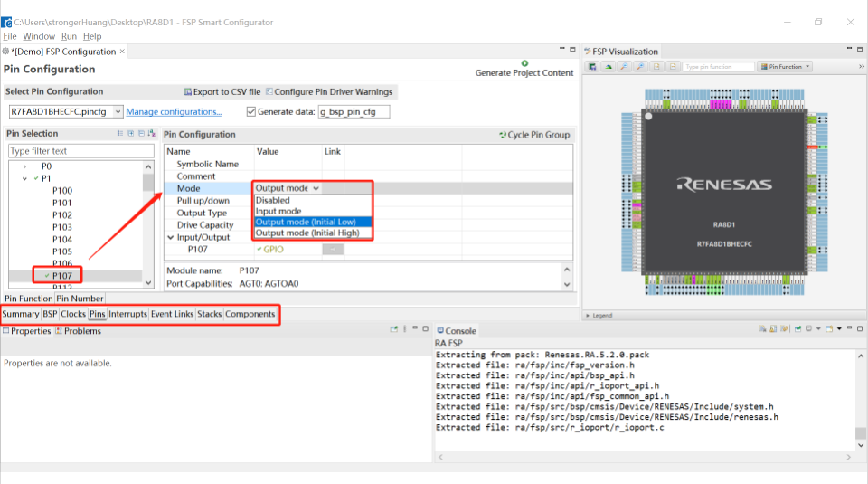Open the Run menu

coord(69,36)
